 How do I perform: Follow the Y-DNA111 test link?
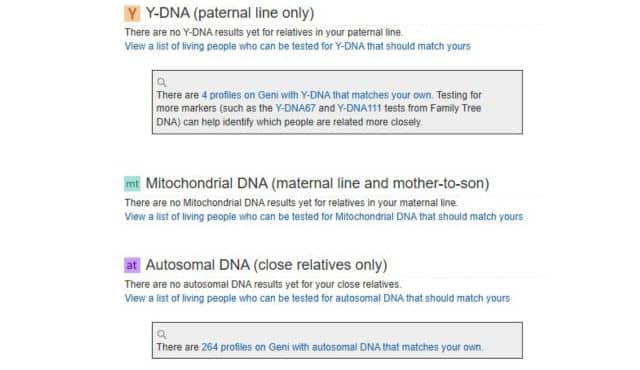359,109
